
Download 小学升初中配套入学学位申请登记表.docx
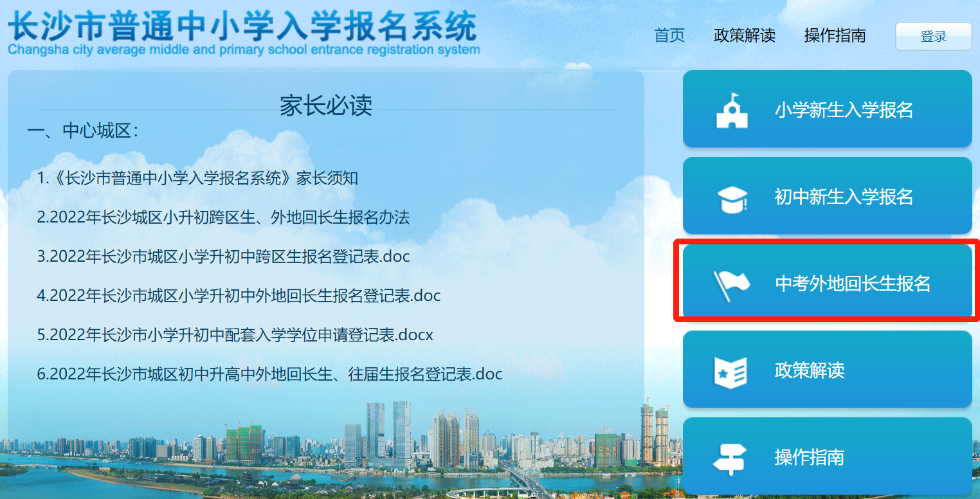pos(235,335)
